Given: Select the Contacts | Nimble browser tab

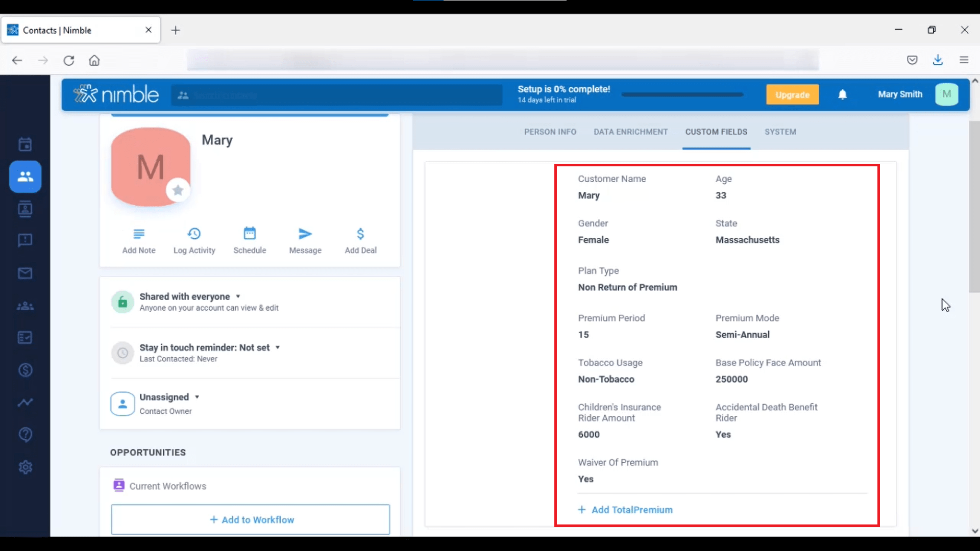Looking at the screenshot, I should pos(81,30).
